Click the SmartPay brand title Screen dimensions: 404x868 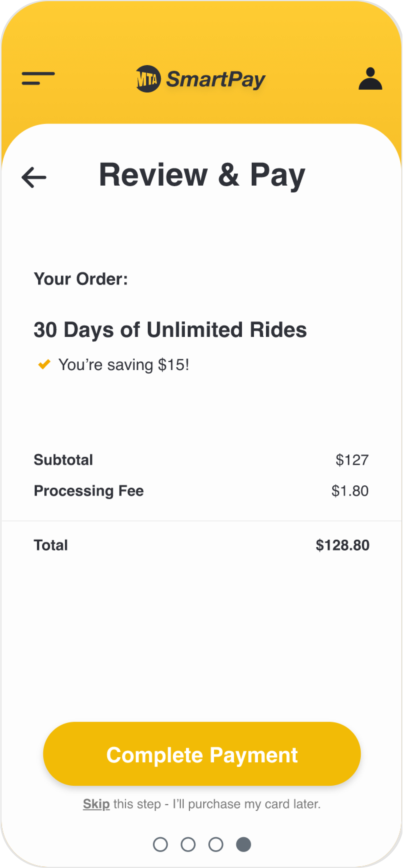tap(216, 80)
